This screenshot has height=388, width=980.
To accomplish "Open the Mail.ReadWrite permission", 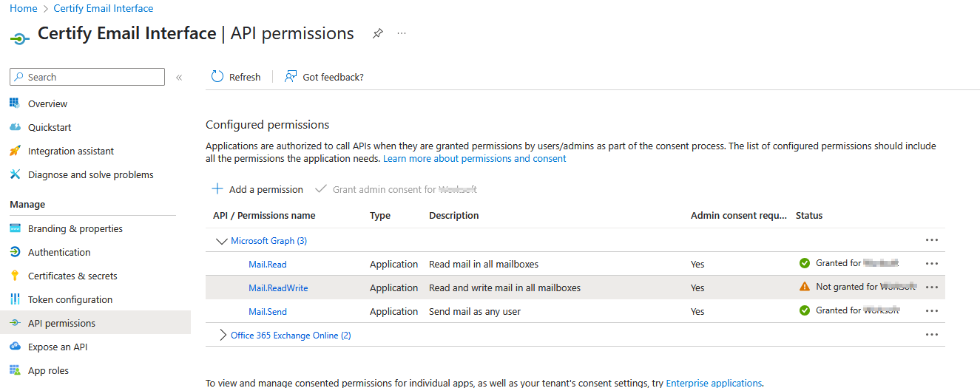I will coord(278,288).
